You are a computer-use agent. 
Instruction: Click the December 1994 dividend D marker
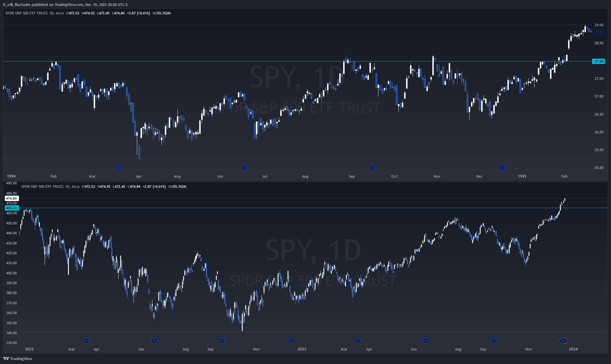click(x=502, y=168)
